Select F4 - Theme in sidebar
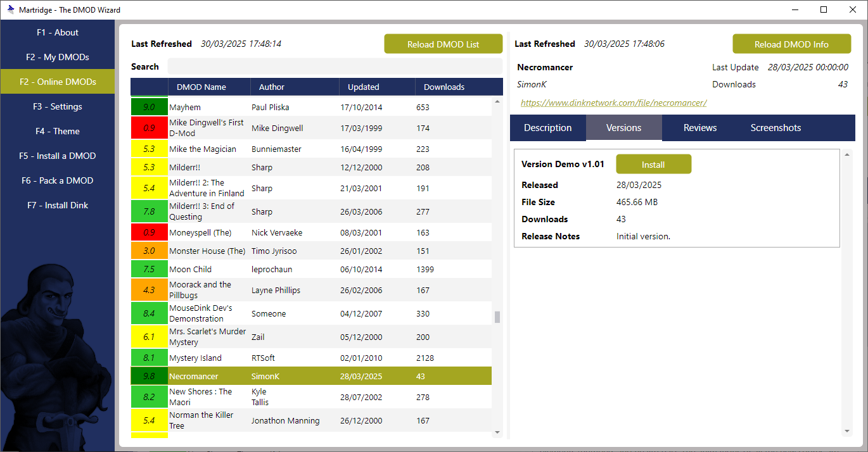 pyautogui.click(x=58, y=131)
